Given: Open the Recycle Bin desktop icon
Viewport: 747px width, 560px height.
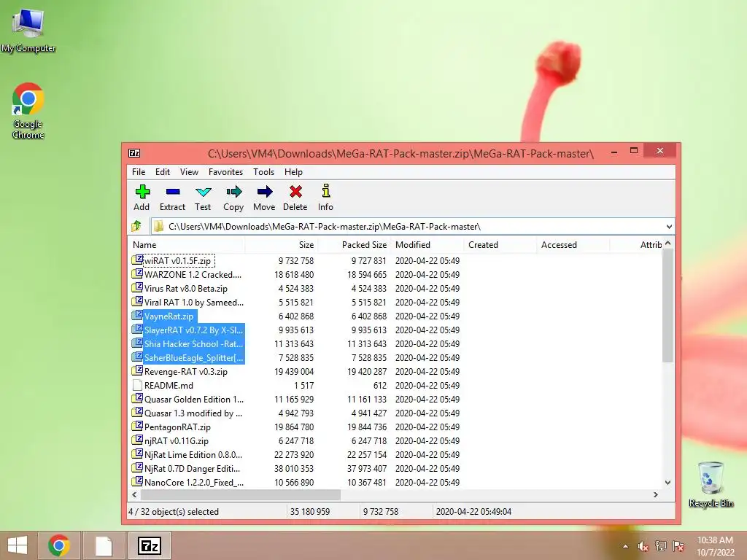Looking at the screenshot, I should click(x=711, y=484).
